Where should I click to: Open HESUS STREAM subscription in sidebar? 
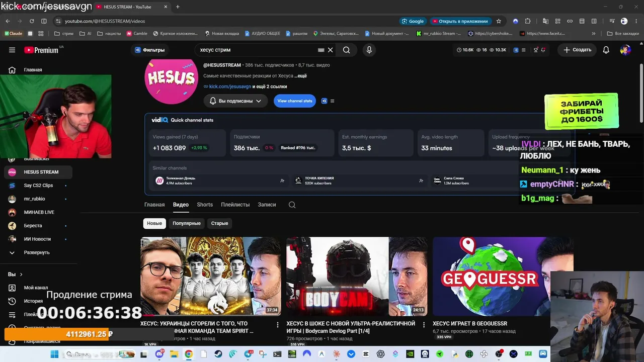[x=38, y=172]
